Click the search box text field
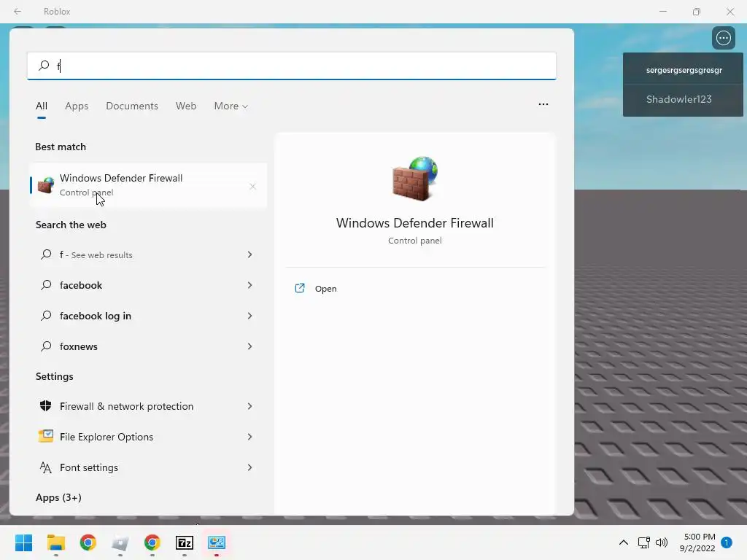747x560 pixels. [x=292, y=66]
